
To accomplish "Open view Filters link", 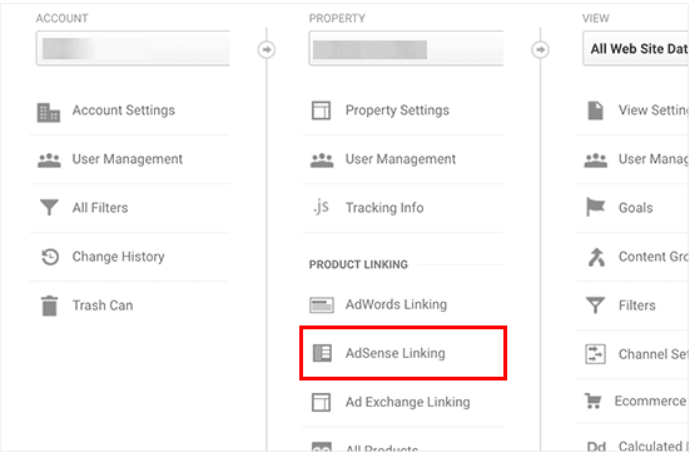I will (637, 306).
